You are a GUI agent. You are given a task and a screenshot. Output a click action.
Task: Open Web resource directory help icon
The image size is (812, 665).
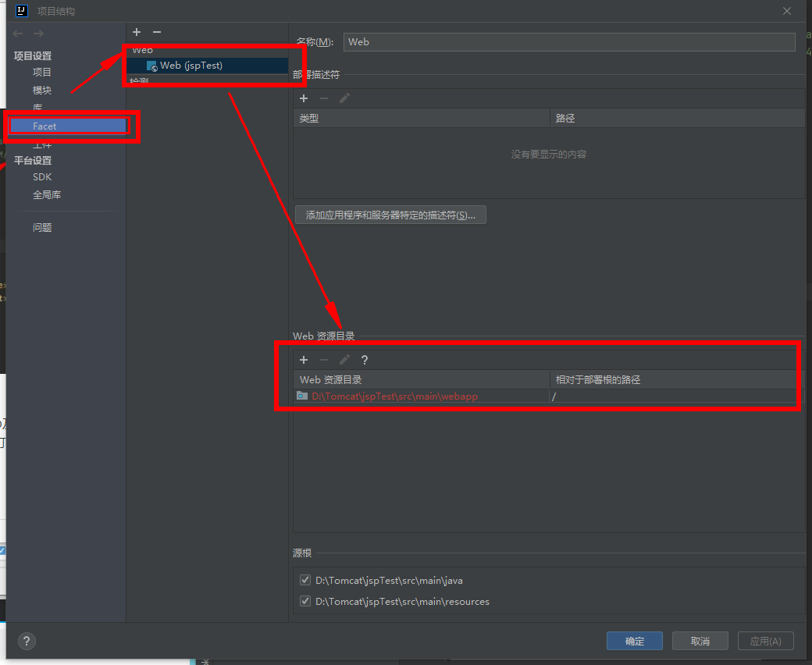pos(365,360)
